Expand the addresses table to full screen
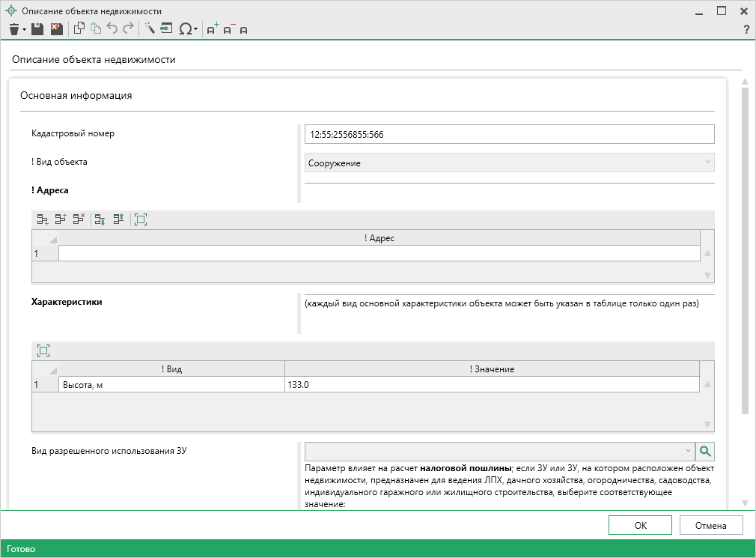 [x=141, y=219]
